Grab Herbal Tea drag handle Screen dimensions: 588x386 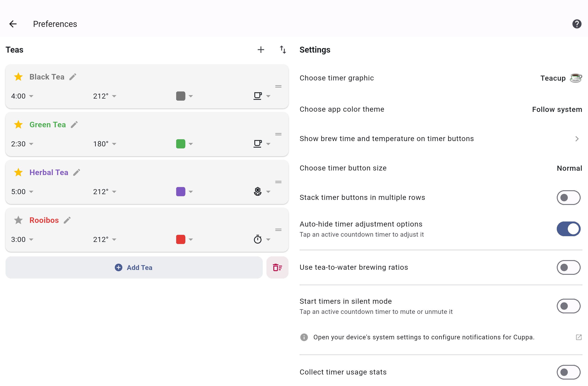point(278,182)
